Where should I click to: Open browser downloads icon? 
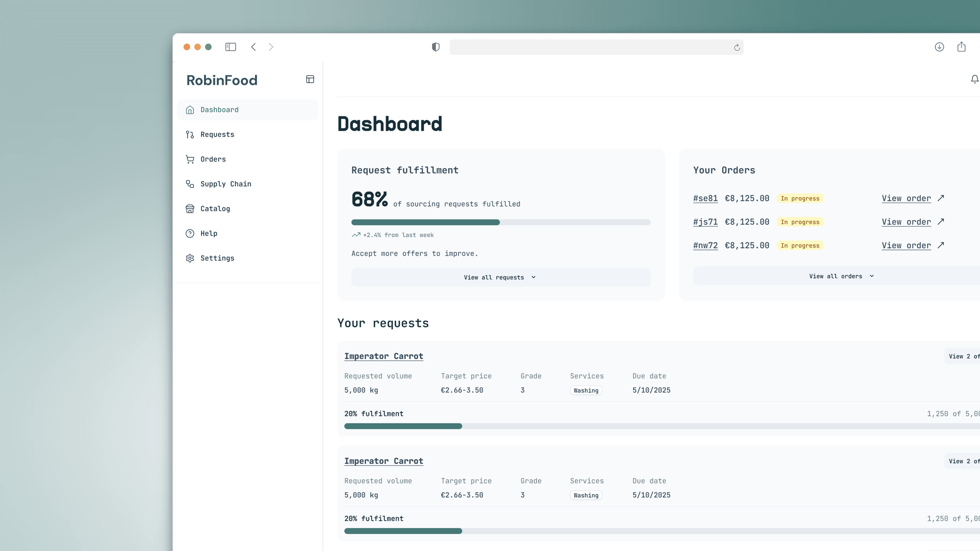(x=939, y=47)
